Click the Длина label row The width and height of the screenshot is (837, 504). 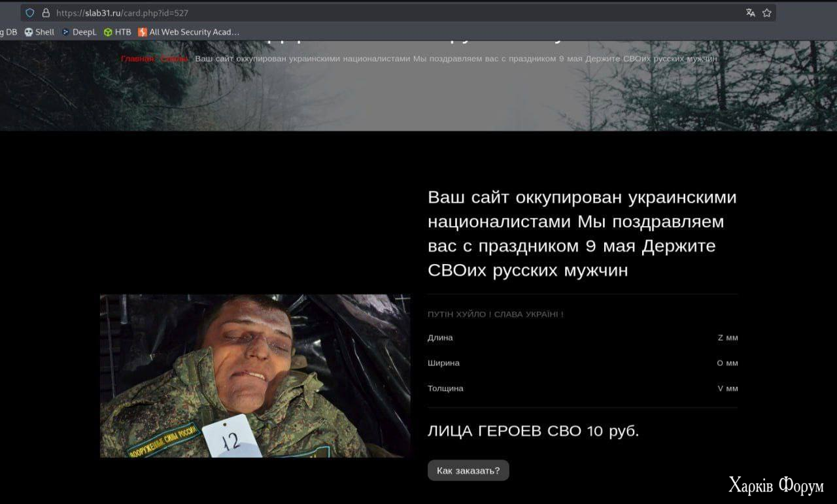point(583,338)
